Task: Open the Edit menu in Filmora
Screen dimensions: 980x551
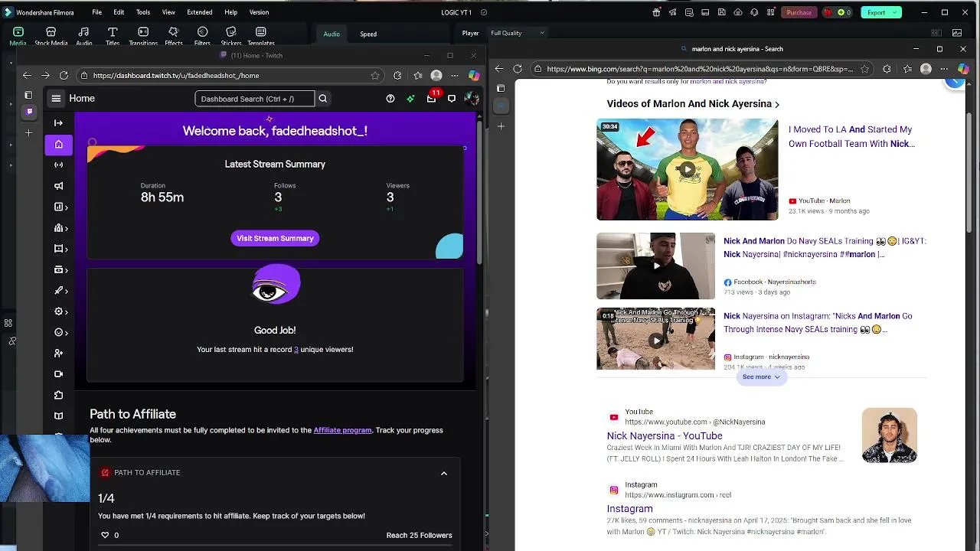Action: click(119, 12)
